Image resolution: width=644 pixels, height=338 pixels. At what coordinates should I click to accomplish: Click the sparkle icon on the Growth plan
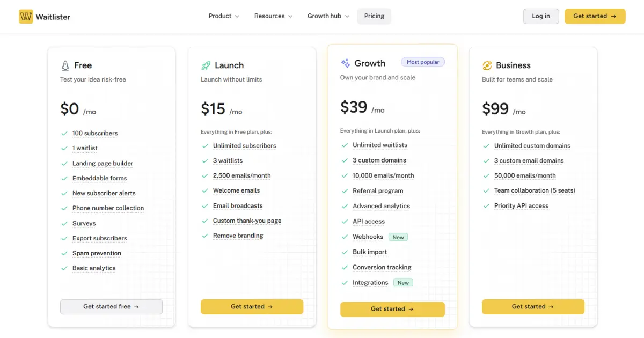click(x=345, y=63)
